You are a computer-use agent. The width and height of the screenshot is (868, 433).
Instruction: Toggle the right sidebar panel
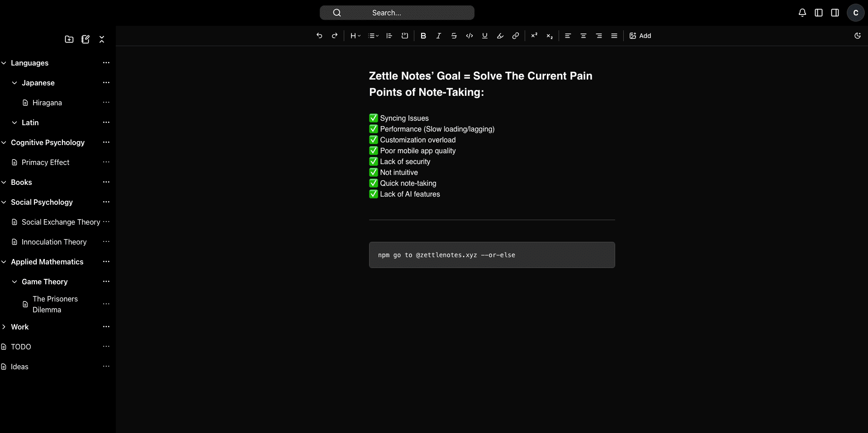pyautogui.click(x=835, y=13)
